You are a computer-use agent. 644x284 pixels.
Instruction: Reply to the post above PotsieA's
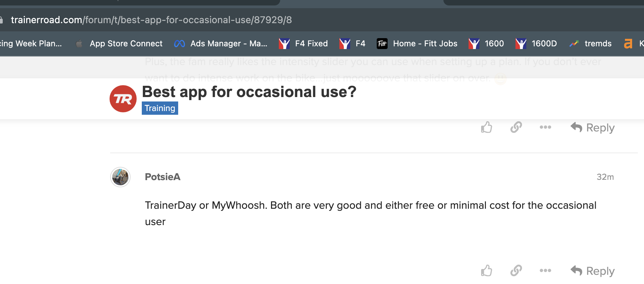[x=592, y=128]
